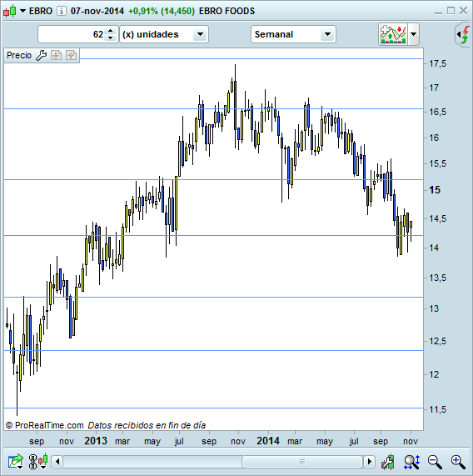Minimize the chart window
This screenshot has width=473, height=476.
(438, 13)
